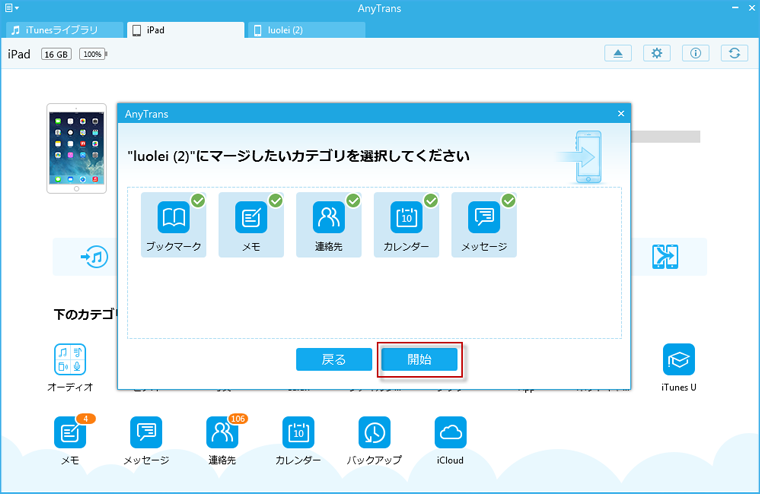This screenshot has height=494, width=760.
Task: Click the 開始 button in the dialog
Action: (x=419, y=359)
